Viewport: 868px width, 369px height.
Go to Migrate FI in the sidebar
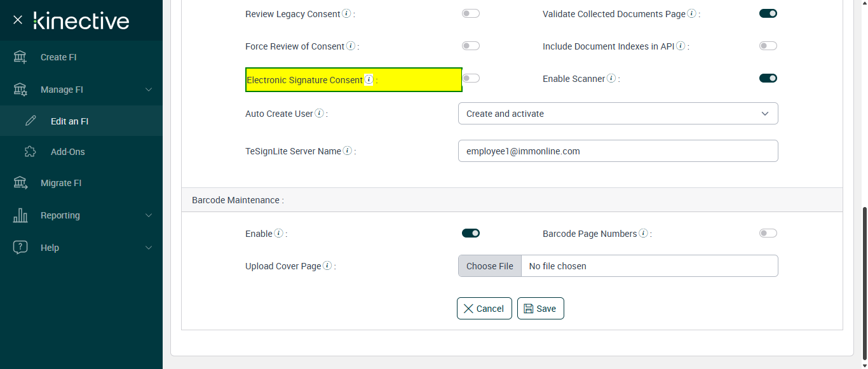coord(61,183)
